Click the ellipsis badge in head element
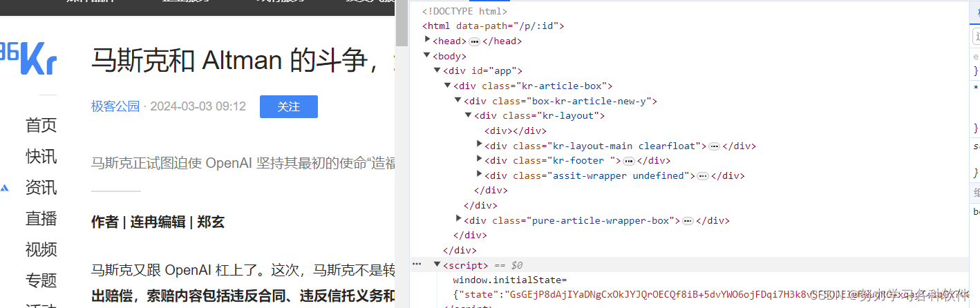Screen dimensions: 980x308 click(475, 41)
